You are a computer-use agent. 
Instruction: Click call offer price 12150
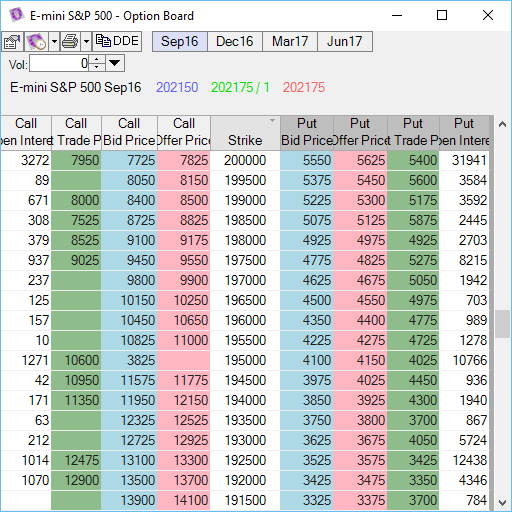pos(184,401)
